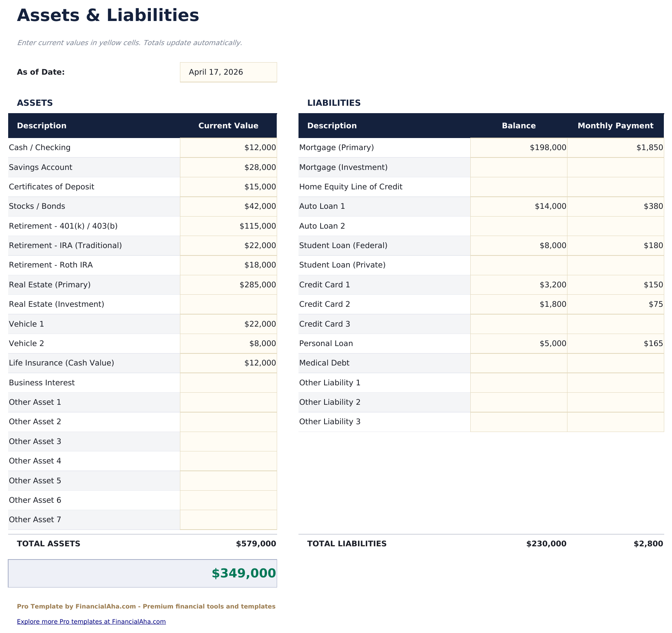Click the Other Liability 3 balance cell
This screenshot has width=672, height=633.
(x=519, y=421)
